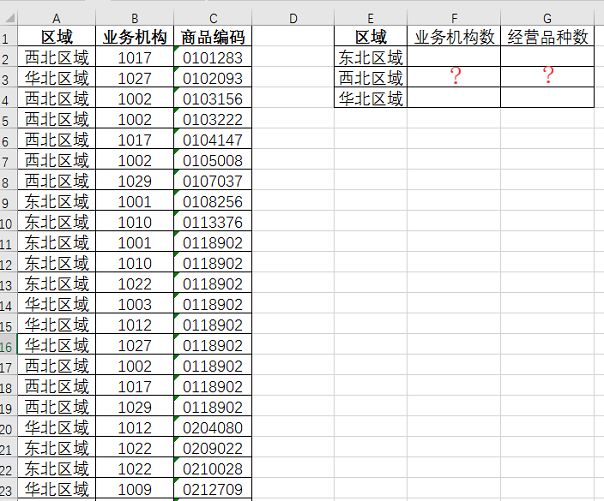The height and width of the screenshot is (501, 604).
Task: Select cell 1022 in row 21
Action: click(x=134, y=449)
